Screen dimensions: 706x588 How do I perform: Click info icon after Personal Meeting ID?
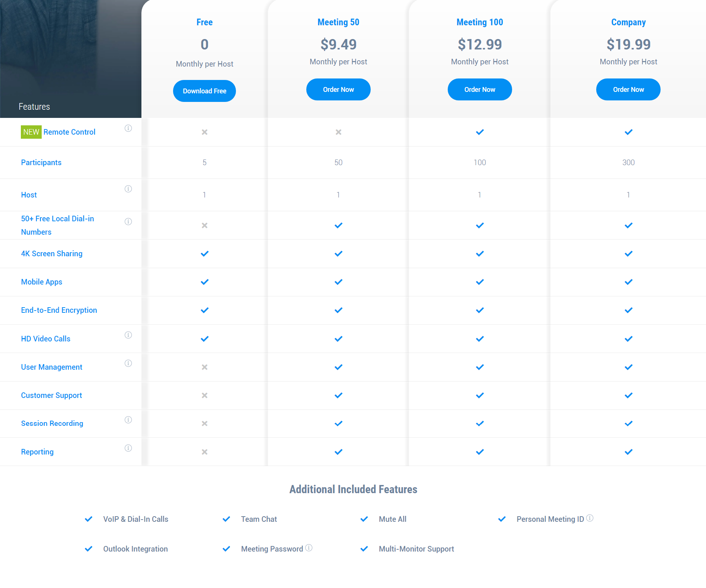pyautogui.click(x=590, y=518)
